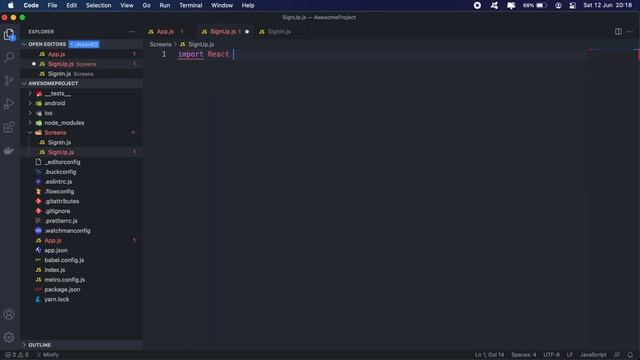This screenshot has width=640, height=360.
Task: Close the unsaved SignUp.js tab dot
Action: pos(247,31)
